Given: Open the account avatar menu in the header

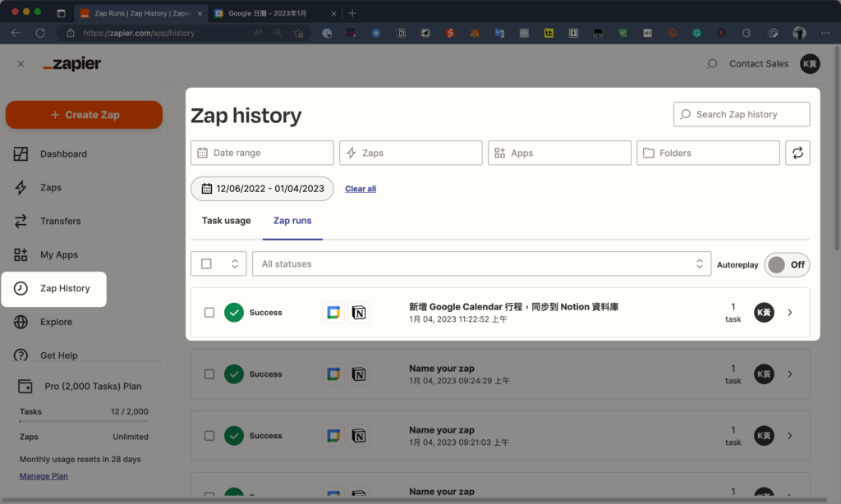Looking at the screenshot, I should pyautogui.click(x=810, y=64).
